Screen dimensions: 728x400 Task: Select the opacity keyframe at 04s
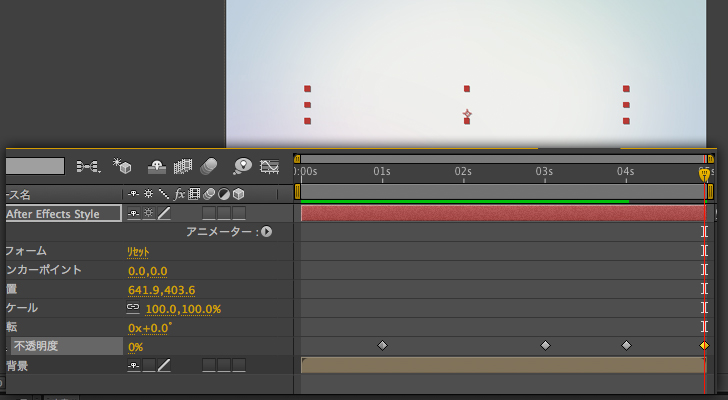[x=626, y=345]
